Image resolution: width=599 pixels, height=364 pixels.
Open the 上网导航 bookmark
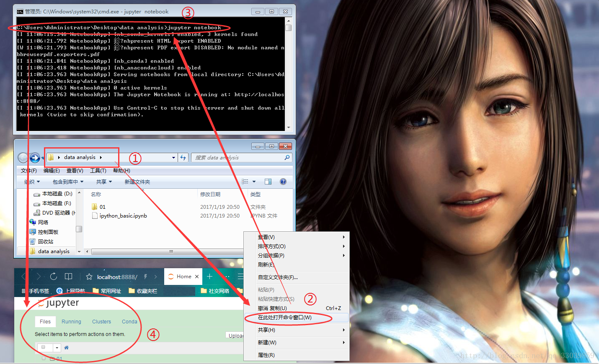click(71, 291)
